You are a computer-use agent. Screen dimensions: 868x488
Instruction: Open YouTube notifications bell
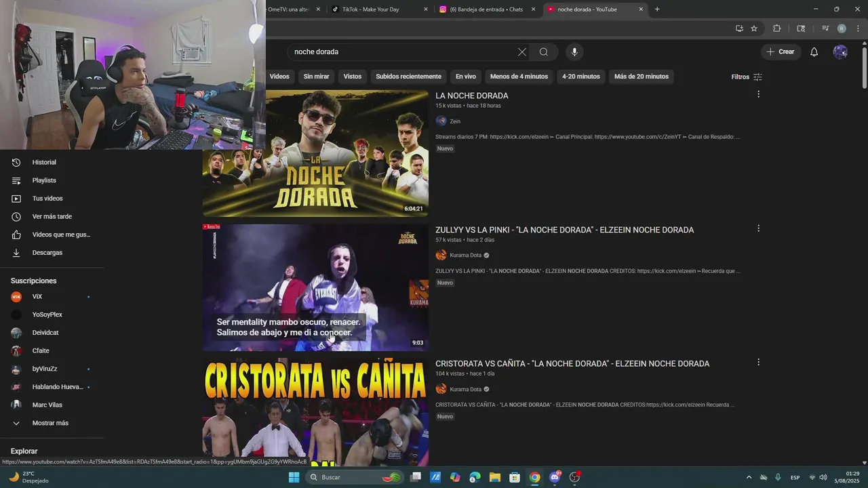814,52
